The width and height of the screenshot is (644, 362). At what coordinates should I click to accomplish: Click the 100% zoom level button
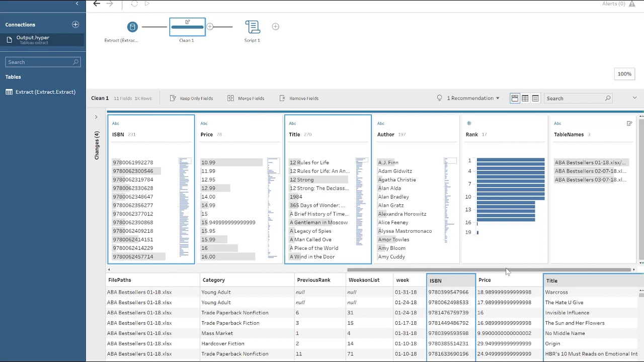[x=624, y=74]
